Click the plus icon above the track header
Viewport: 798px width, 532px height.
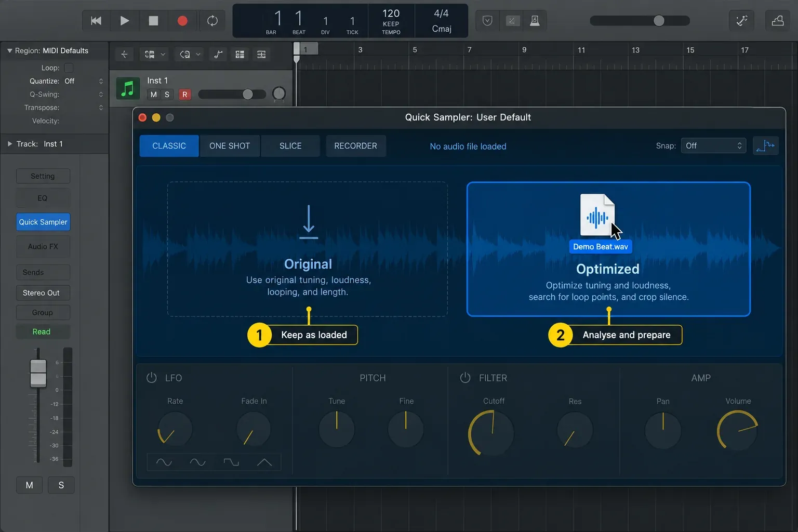tap(124, 55)
